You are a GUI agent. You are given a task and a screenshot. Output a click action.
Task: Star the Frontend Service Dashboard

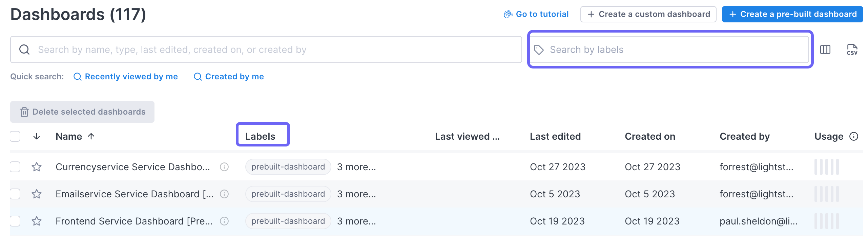(37, 221)
